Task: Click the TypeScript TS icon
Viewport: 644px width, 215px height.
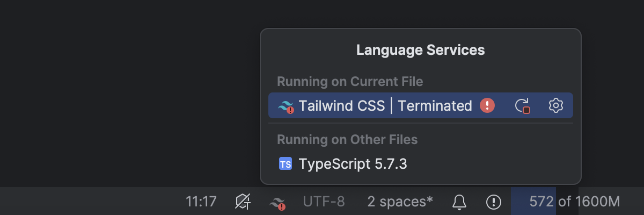Action: 286,164
